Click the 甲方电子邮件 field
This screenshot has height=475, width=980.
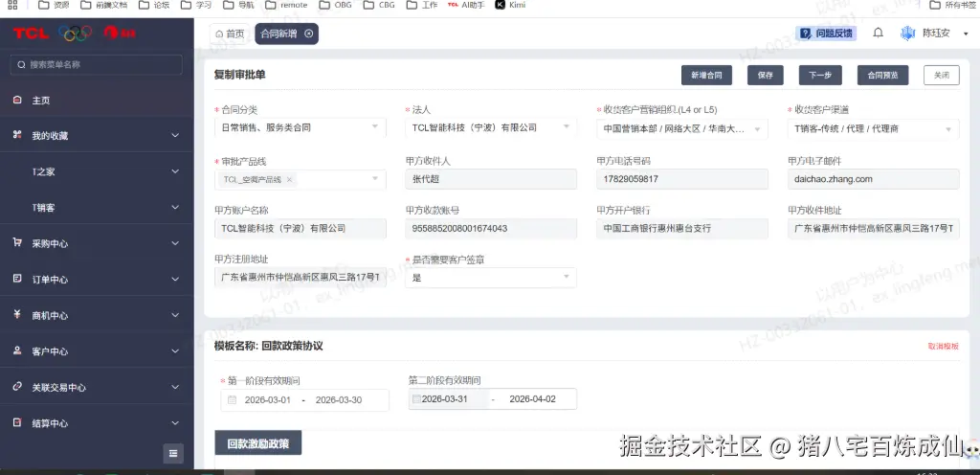point(873,179)
